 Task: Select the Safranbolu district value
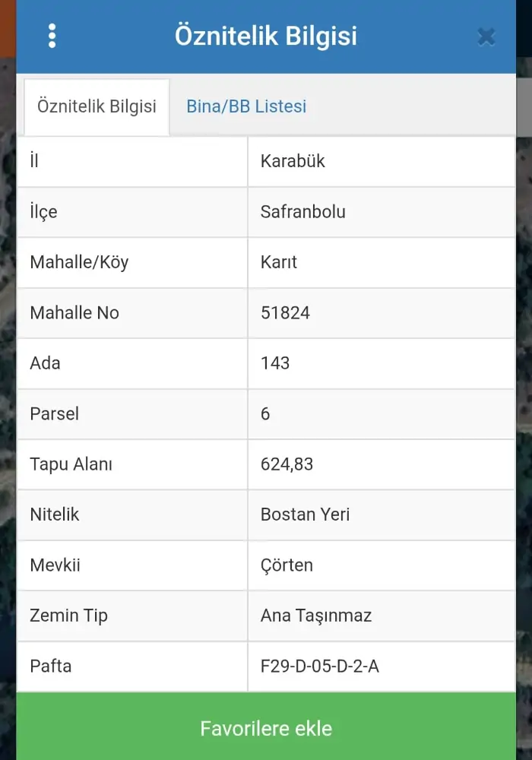[x=302, y=212]
